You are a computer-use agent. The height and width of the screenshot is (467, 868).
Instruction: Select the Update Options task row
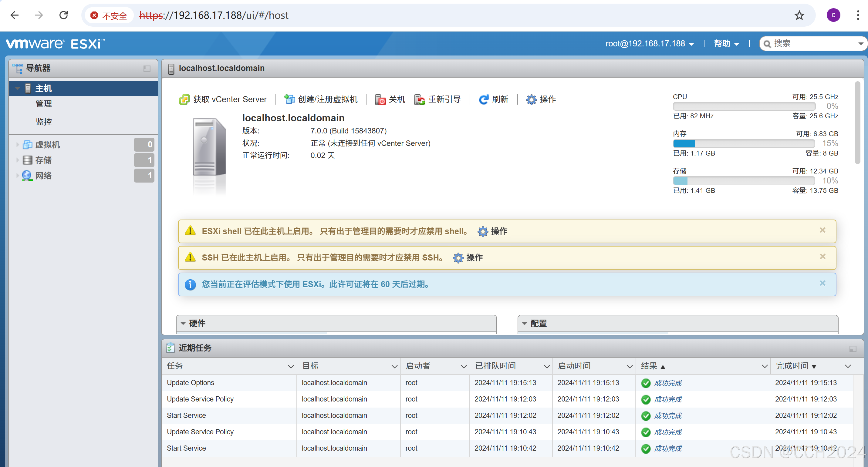(x=507, y=383)
